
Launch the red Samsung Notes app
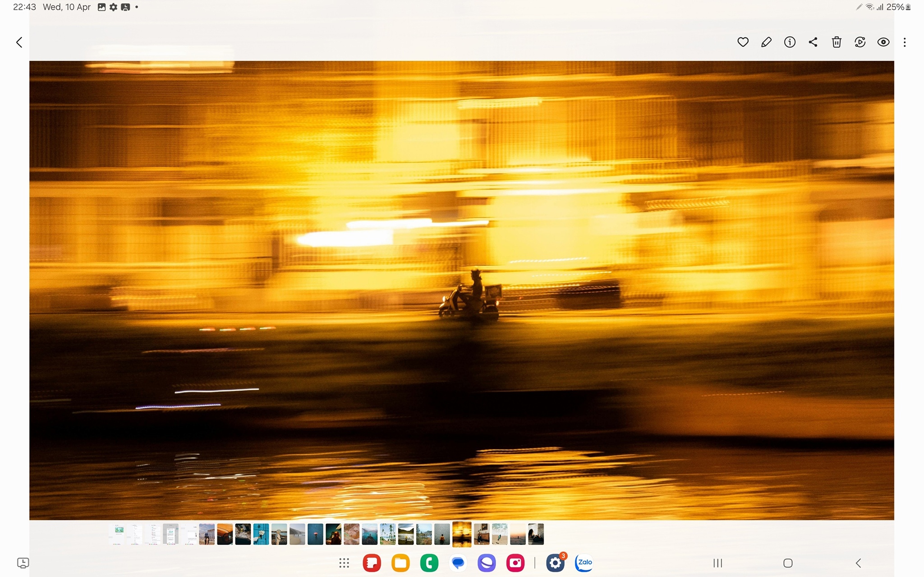click(372, 563)
